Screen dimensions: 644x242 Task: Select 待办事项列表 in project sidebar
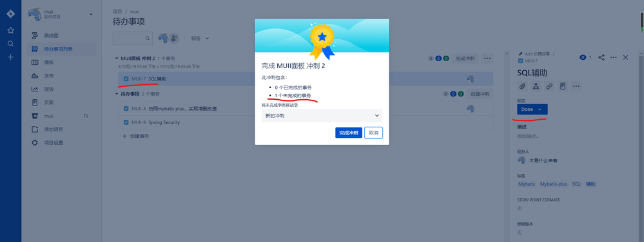(62, 49)
